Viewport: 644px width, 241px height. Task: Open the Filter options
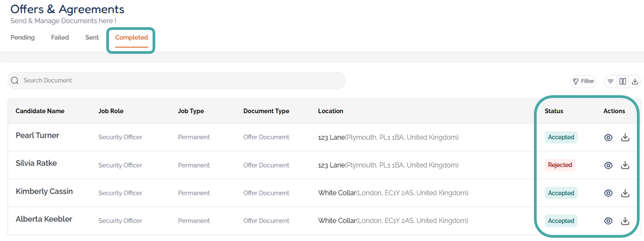click(x=584, y=82)
